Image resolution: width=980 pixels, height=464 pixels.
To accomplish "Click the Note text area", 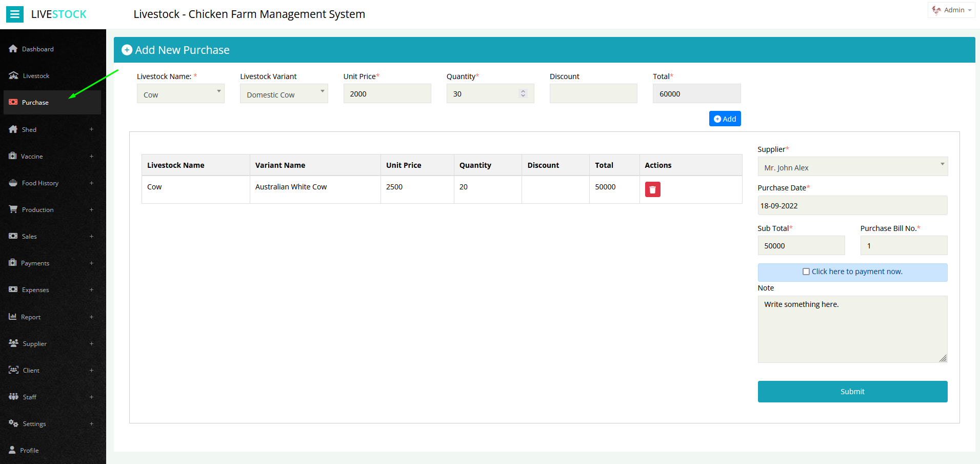I will pos(852,328).
